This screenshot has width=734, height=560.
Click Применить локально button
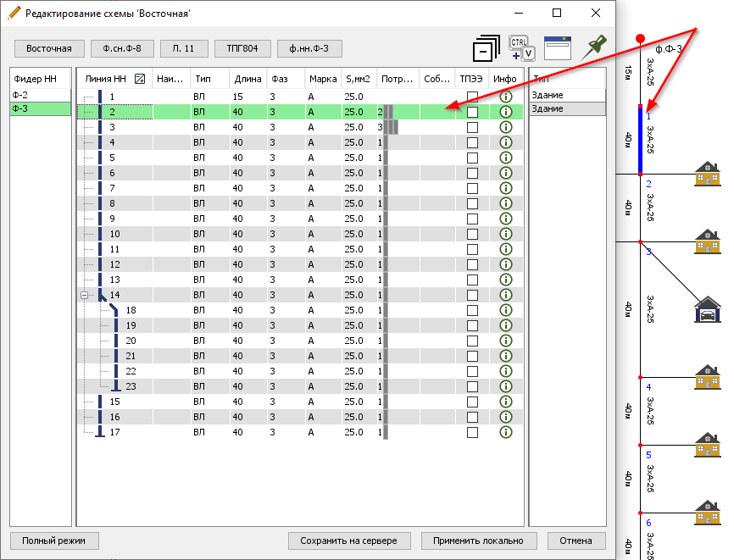(478, 541)
